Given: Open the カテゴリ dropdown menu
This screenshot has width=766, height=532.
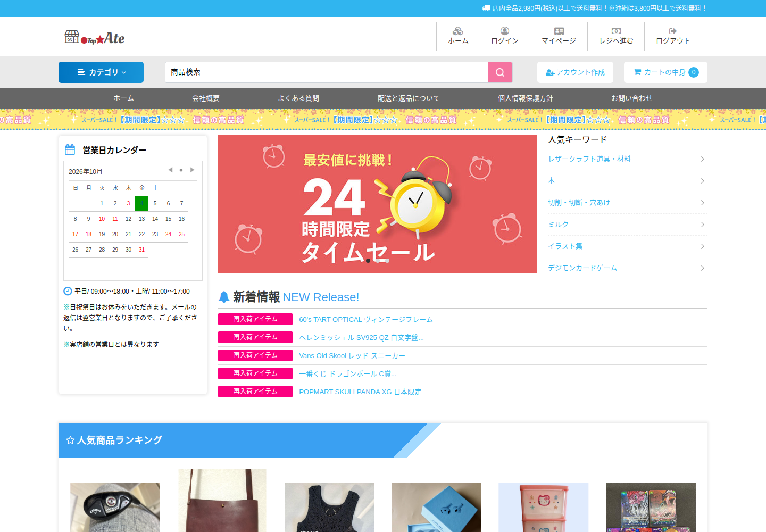Looking at the screenshot, I should click(101, 72).
